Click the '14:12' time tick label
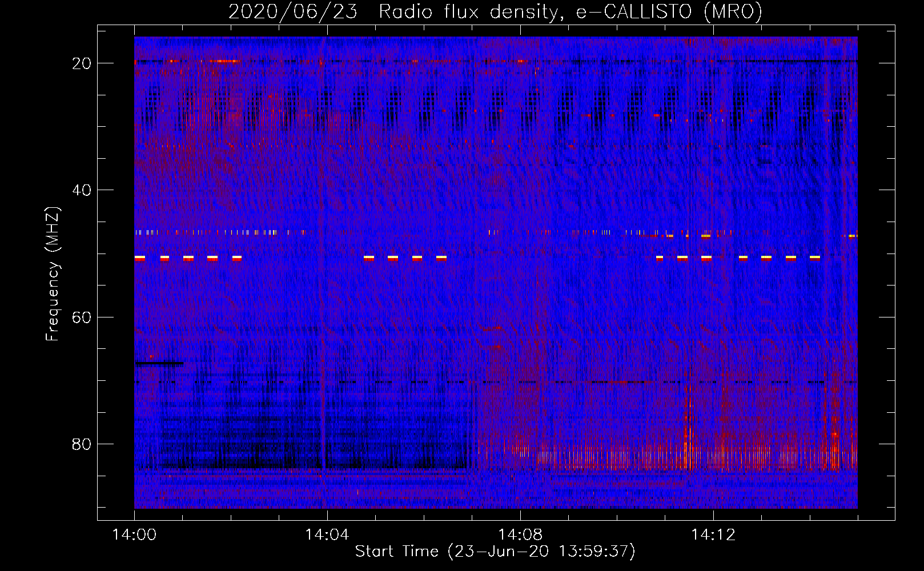This screenshot has height=571, width=924. coord(713,535)
